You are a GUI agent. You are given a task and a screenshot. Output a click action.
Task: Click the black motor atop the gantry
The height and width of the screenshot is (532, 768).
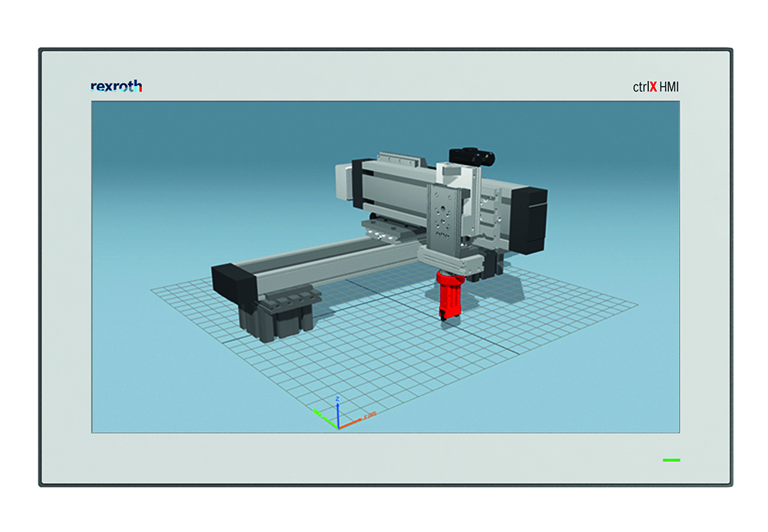tap(472, 157)
